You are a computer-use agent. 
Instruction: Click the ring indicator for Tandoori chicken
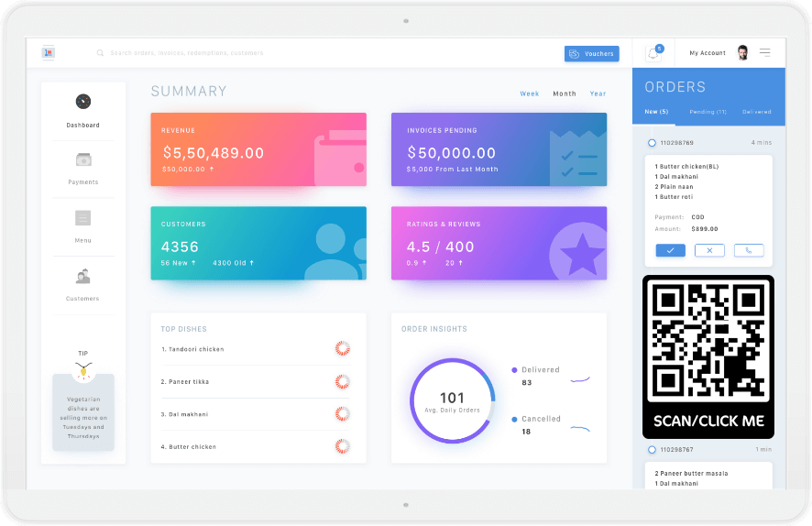[342, 348]
